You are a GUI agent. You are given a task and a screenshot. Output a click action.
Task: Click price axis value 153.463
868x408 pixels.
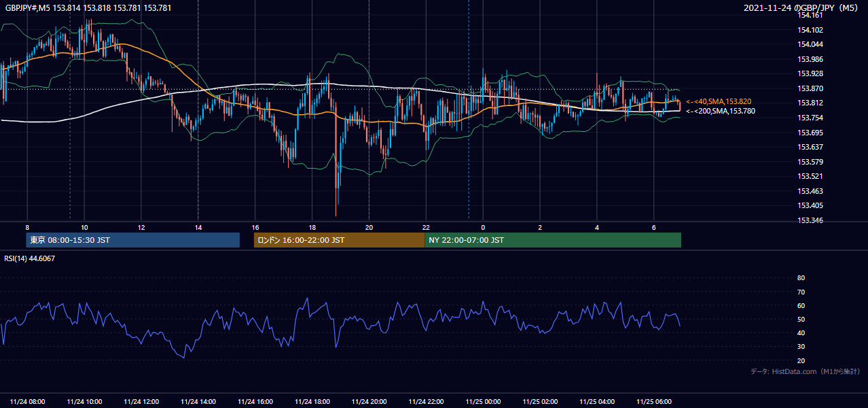point(810,191)
